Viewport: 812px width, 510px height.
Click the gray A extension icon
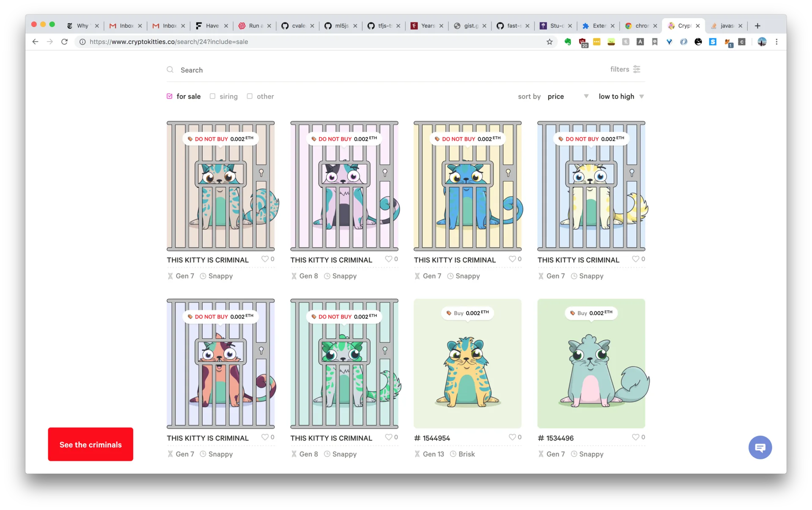click(640, 41)
